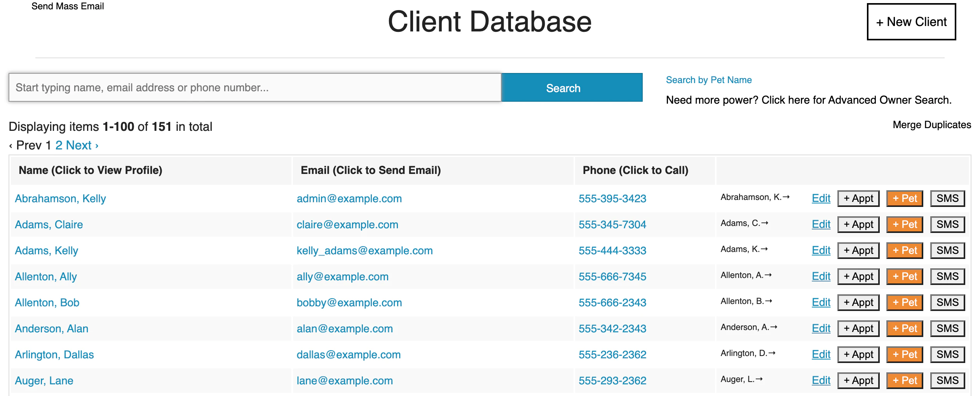This screenshot has width=980, height=396.
Task: Send SMS to Arlington, Dallas
Action: [x=947, y=354]
